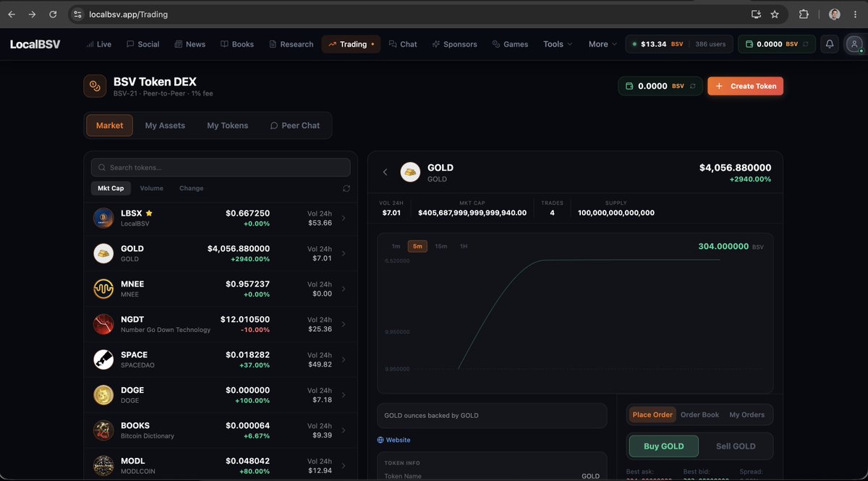The width and height of the screenshot is (868, 481).
Task: Open the GOLD Website link
Action: pos(393,440)
